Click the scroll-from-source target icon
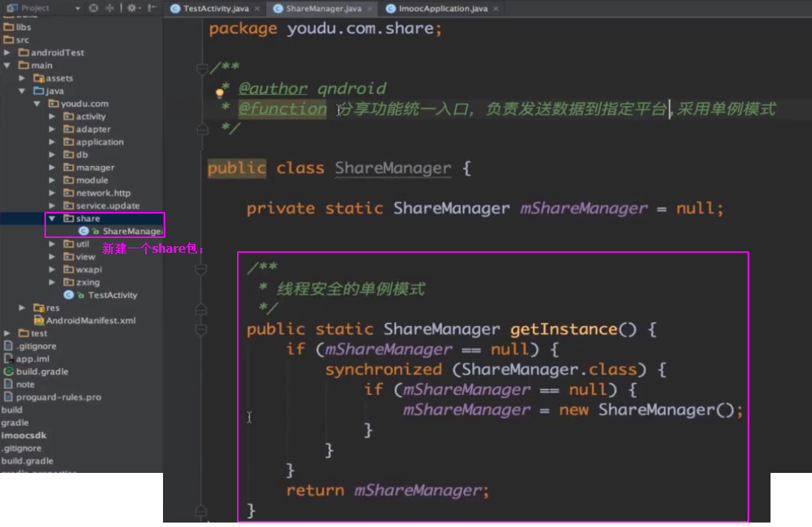Screen dimensions: 812x527 click(93, 7)
